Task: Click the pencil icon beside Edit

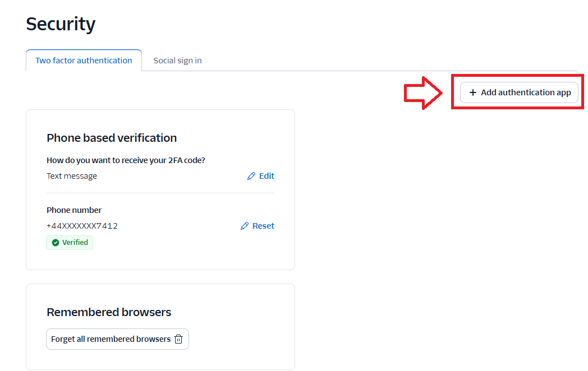Action: coord(251,176)
